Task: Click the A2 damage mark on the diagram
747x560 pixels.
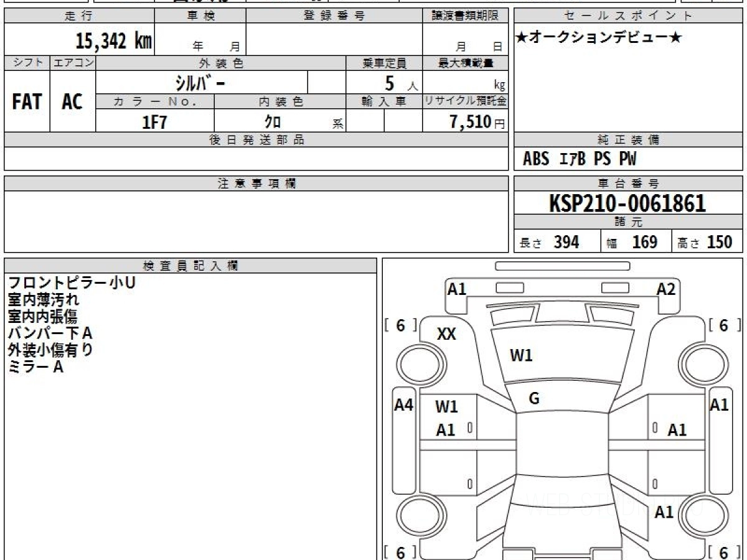Action: pyautogui.click(x=666, y=289)
